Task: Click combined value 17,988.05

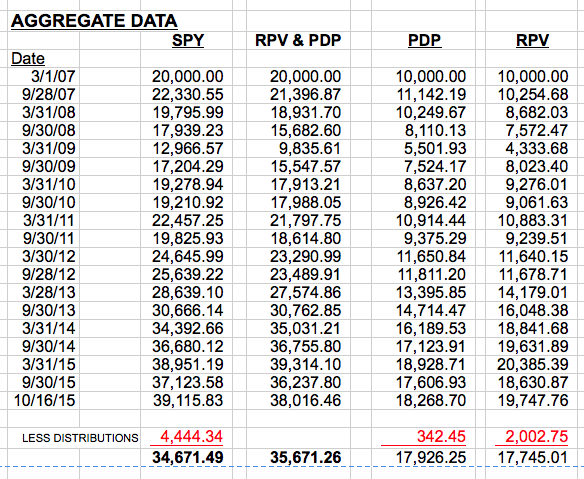Action: pyautogui.click(x=305, y=202)
